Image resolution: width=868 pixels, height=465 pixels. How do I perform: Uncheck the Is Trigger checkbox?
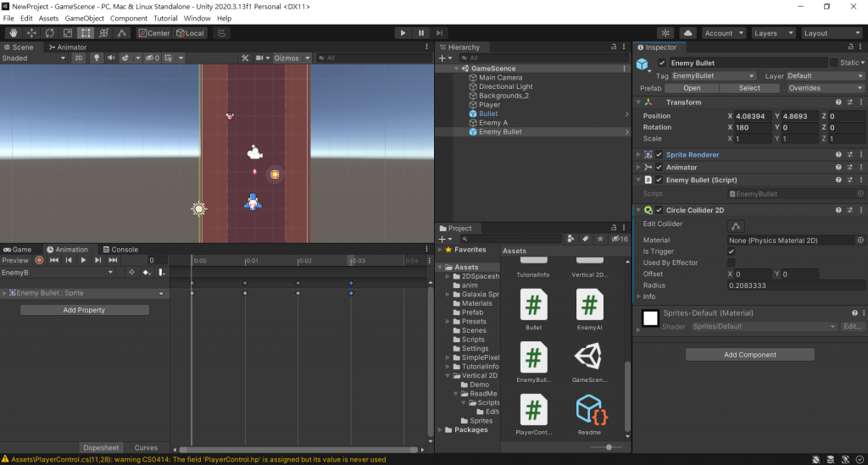[x=732, y=252]
